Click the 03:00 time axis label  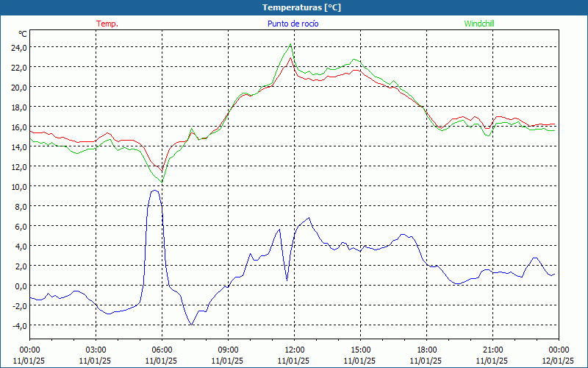(96, 350)
